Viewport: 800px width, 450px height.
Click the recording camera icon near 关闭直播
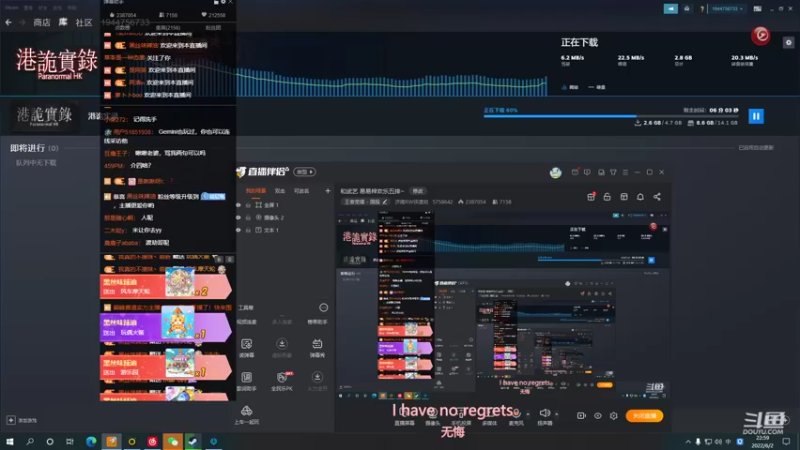(581, 416)
